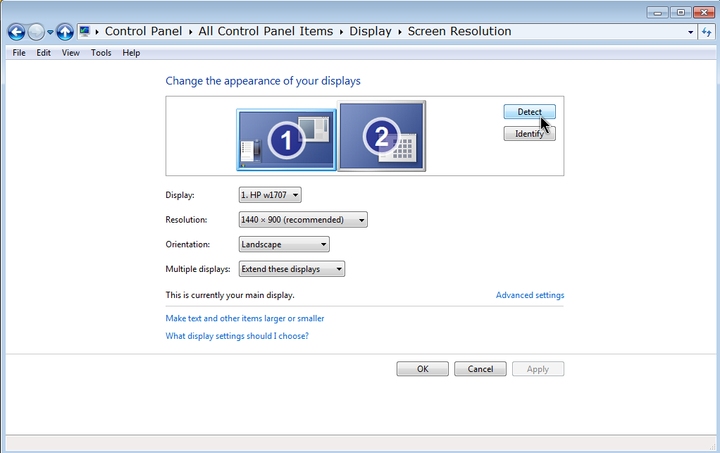Screen dimensions: 720x453
Task: Open recent pages dropdown arrow
Action: pos(51,33)
